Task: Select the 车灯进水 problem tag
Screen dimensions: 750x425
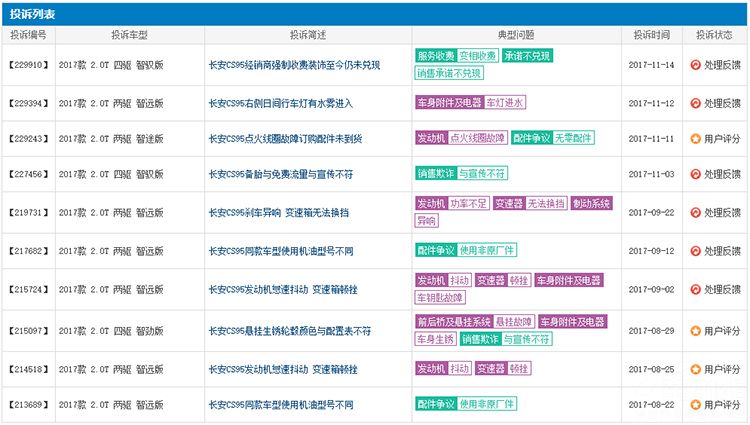Action: pos(505,103)
